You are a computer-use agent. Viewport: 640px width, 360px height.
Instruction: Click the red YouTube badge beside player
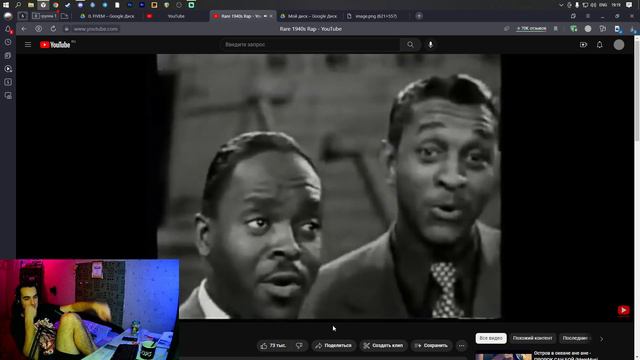pyautogui.click(x=623, y=311)
